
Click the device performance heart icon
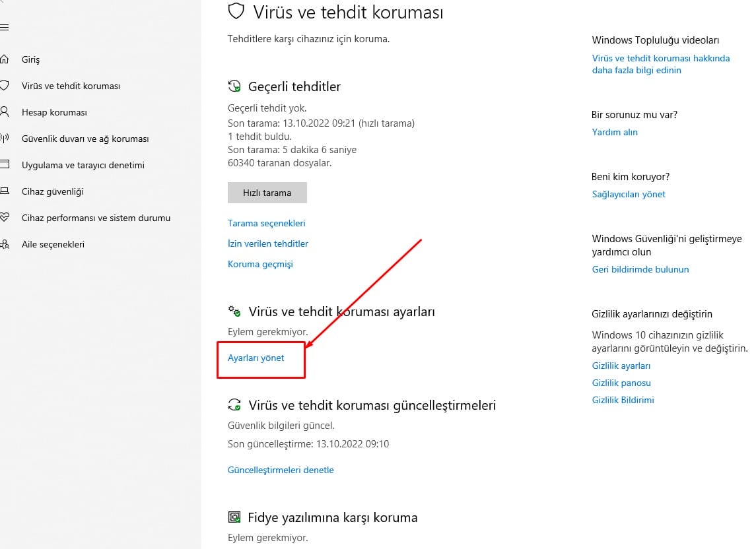4,218
